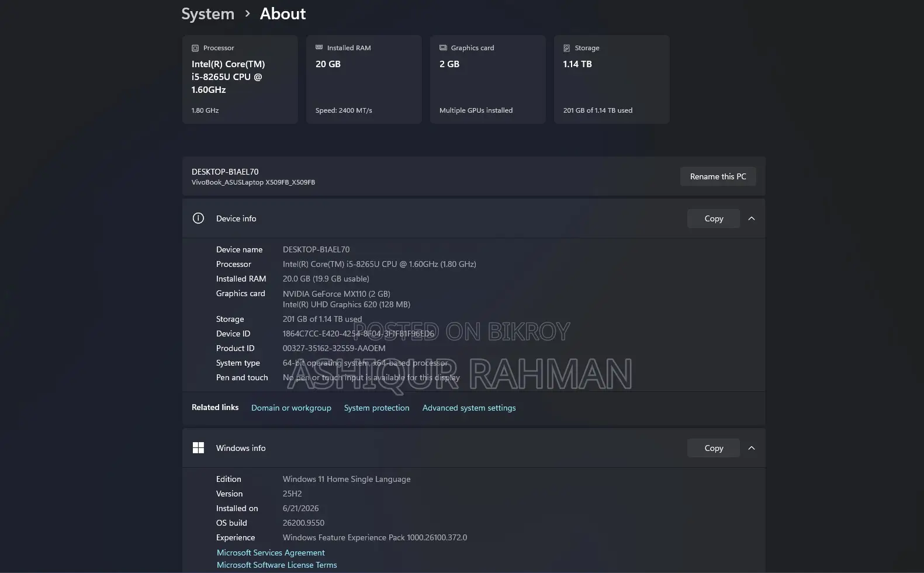Select 'Intel(R) UHD Graphics 620 (128 MB)' text

point(347,304)
